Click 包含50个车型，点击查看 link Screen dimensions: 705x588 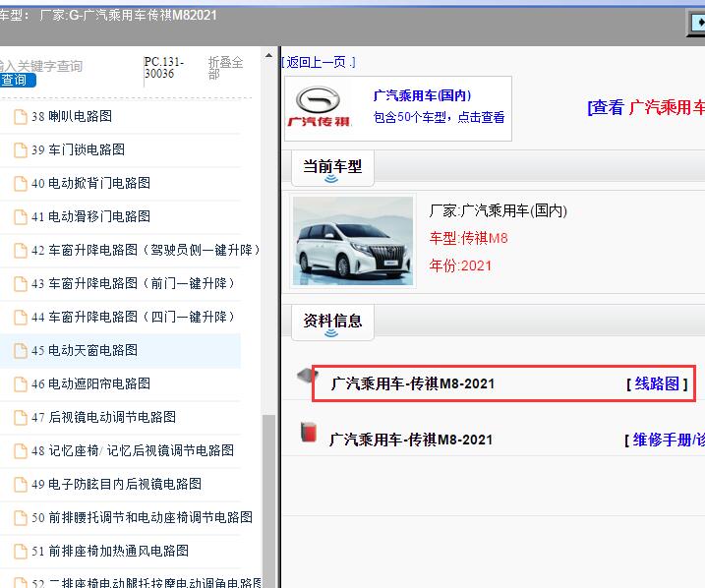(x=439, y=117)
